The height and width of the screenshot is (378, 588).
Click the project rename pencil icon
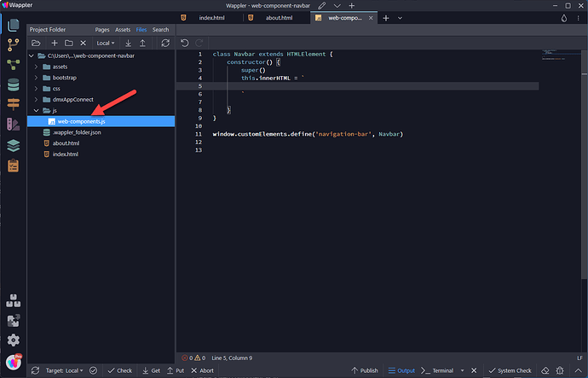322,6
